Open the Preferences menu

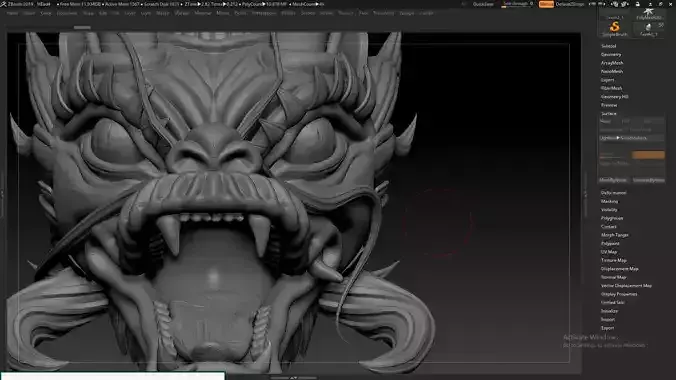pos(264,13)
